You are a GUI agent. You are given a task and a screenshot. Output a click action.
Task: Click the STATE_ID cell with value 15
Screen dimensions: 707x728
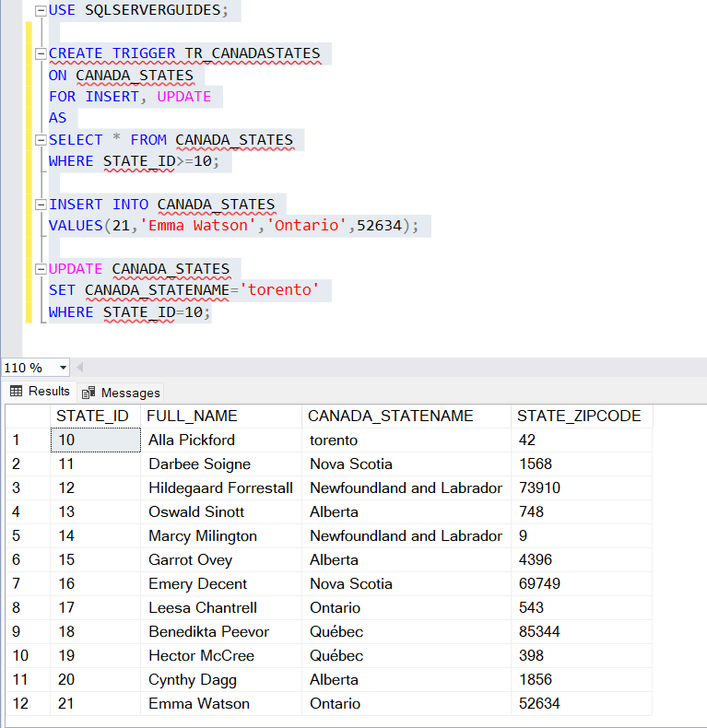click(95, 559)
